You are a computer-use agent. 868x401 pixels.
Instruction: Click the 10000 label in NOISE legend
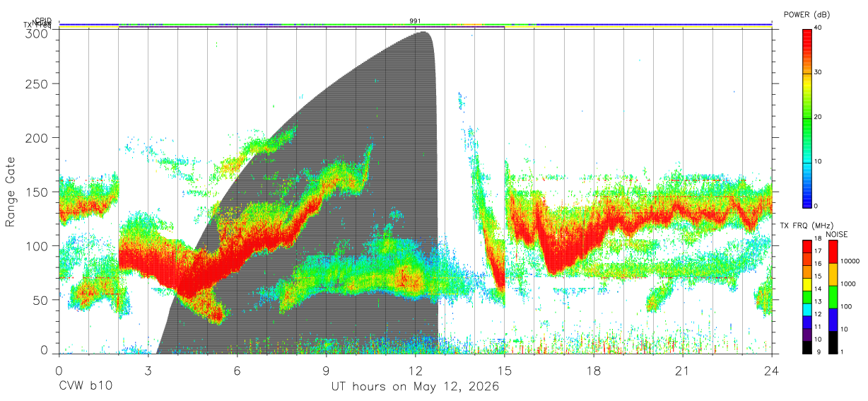850,262
